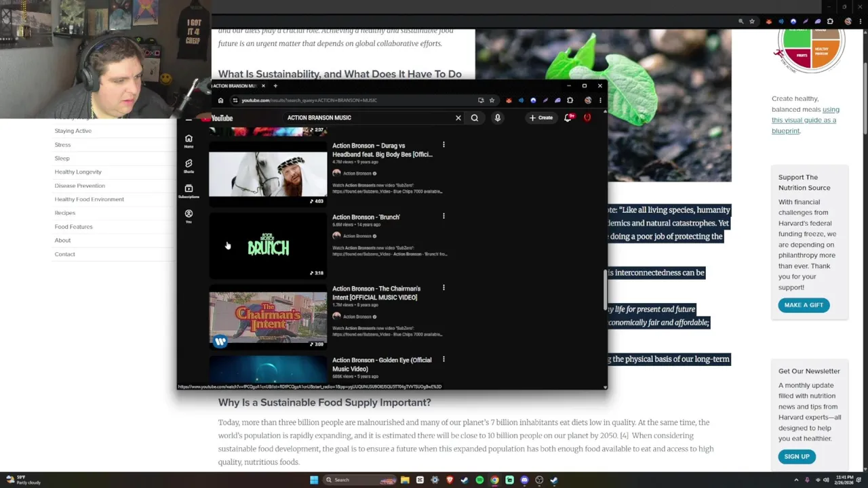Open Discord from the taskbar

pyautogui.click(x=524, y=480)
